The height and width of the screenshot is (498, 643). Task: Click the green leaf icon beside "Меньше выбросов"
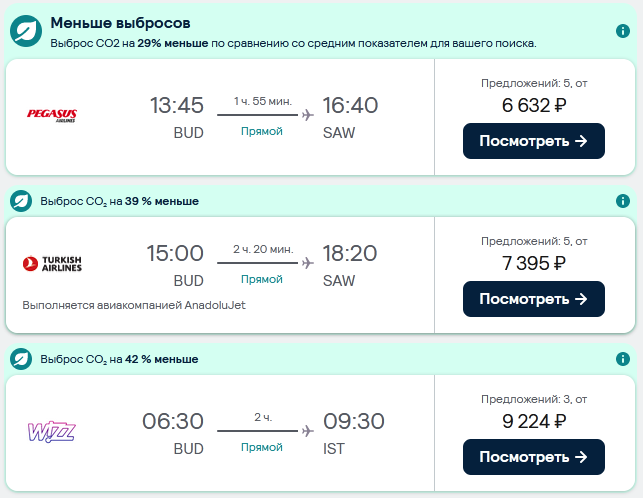pos(25,31)
